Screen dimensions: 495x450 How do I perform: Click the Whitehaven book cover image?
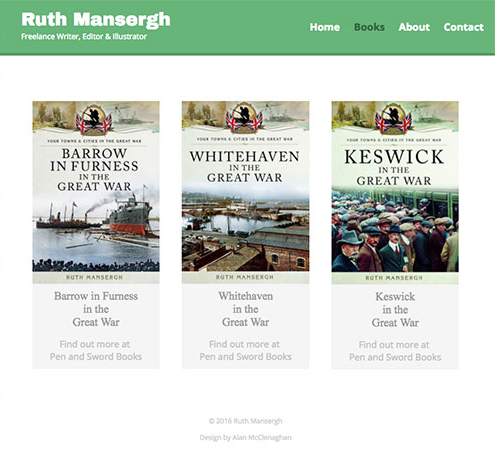click(x=245, y=192)
